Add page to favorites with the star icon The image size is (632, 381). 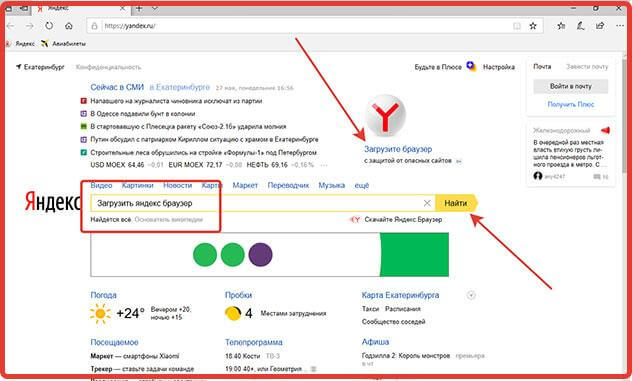point(533,26)
